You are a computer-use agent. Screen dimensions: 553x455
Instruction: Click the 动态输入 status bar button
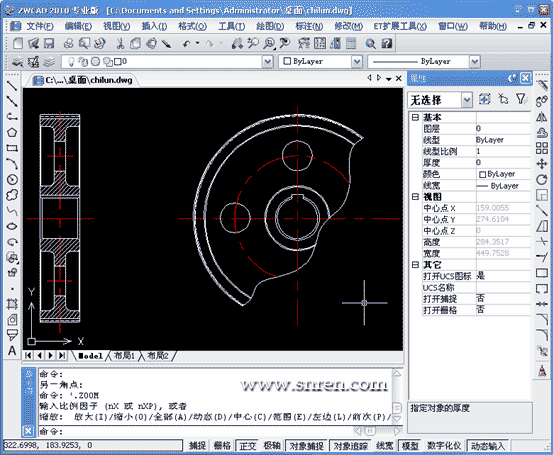pos(488,446)
